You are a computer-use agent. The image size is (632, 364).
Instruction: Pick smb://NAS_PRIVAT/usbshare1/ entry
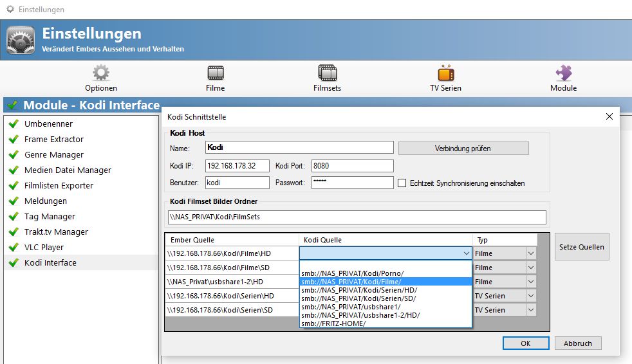click(386, 307)
